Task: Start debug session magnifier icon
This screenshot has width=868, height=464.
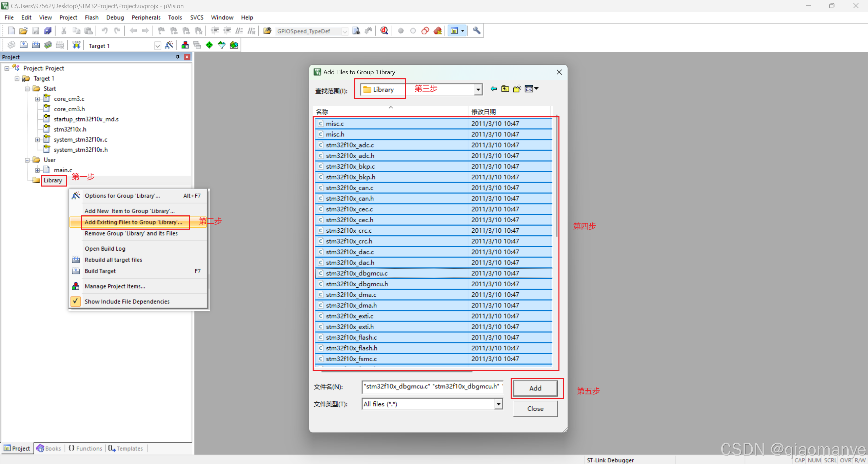Action: click(x=384, y=31)
